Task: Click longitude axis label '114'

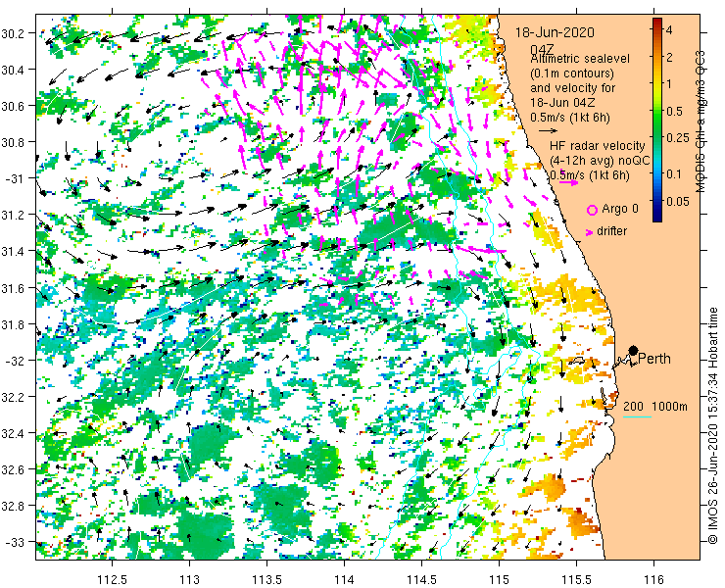Action: coord(345,579)
